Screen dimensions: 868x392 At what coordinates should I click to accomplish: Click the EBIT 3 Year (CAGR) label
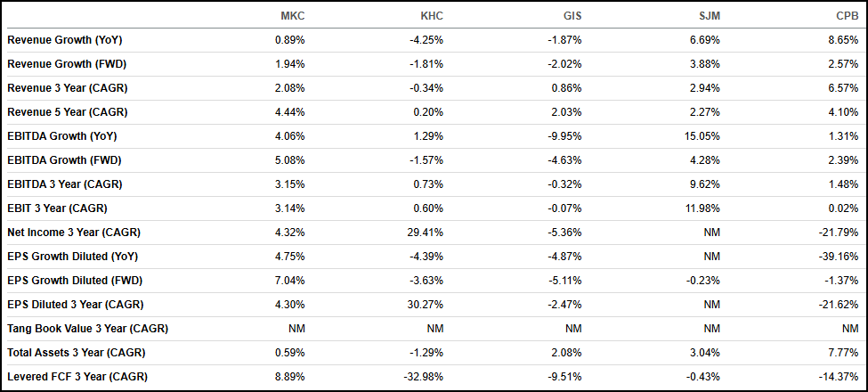(57, 208)
